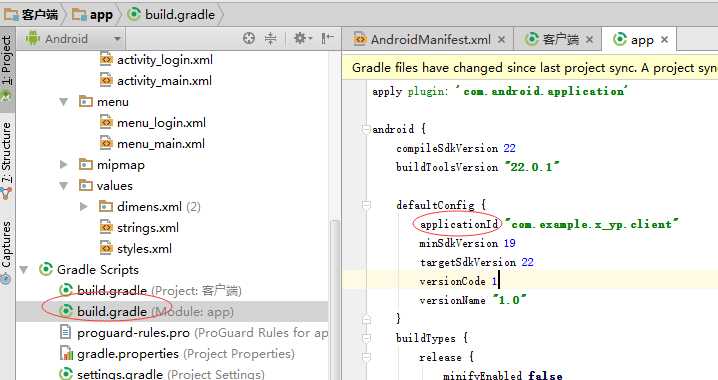Click the 'com.example.x_yp.client' string
This screenshot has width=718, height=380.
click(592, 224)
